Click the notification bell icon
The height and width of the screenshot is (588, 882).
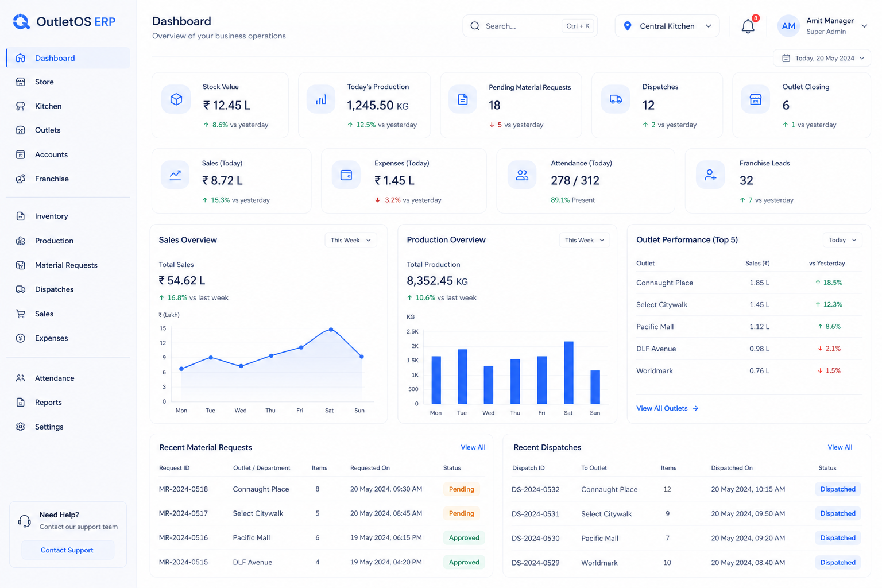748,26
